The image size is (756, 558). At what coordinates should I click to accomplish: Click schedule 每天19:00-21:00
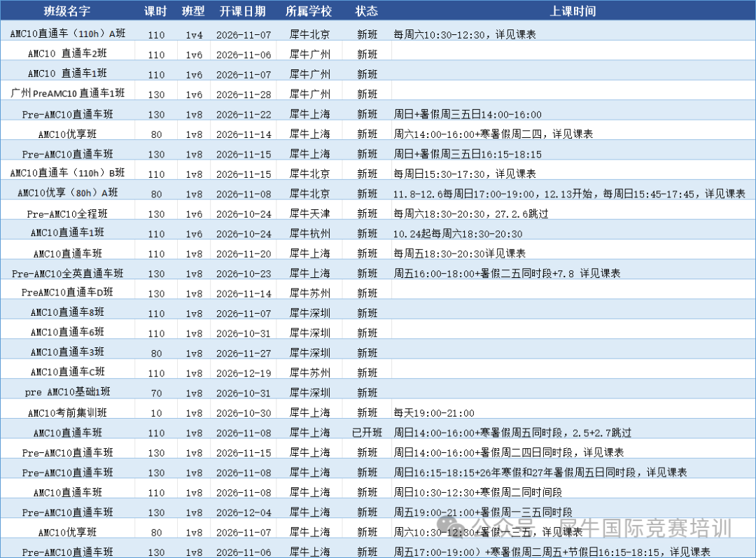(x=434, y=413)
